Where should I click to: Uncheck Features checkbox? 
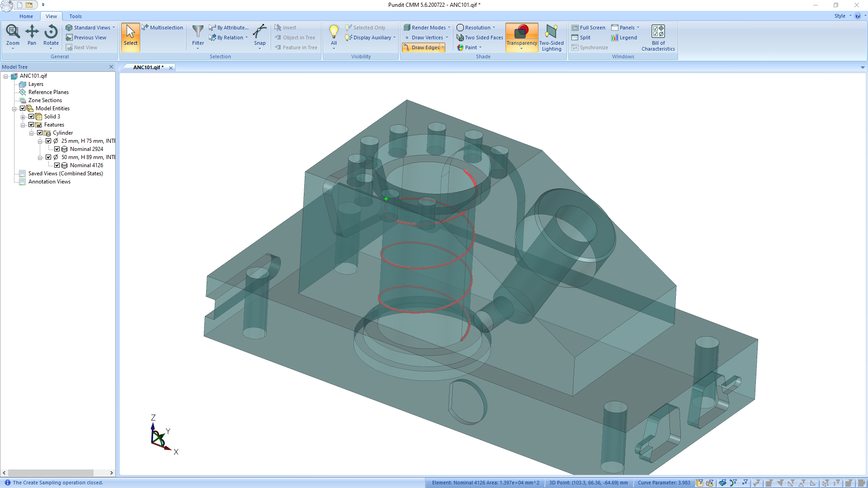click(x=31, y=125)
